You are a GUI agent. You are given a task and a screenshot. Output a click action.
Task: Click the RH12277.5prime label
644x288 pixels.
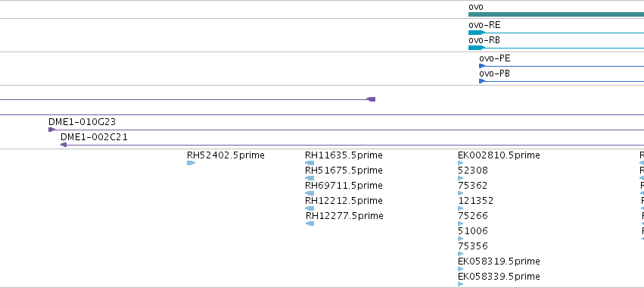pyautogui.click(x=344, y=216)
